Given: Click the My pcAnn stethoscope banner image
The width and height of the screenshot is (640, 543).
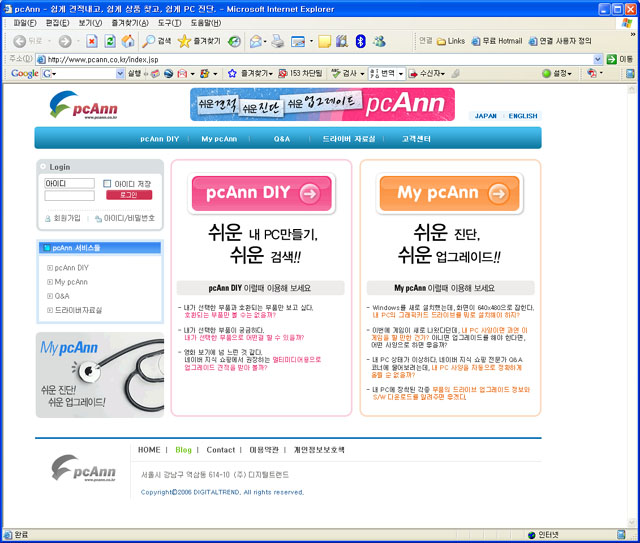Looking at the screenshot, I should (x=100, y=375).
